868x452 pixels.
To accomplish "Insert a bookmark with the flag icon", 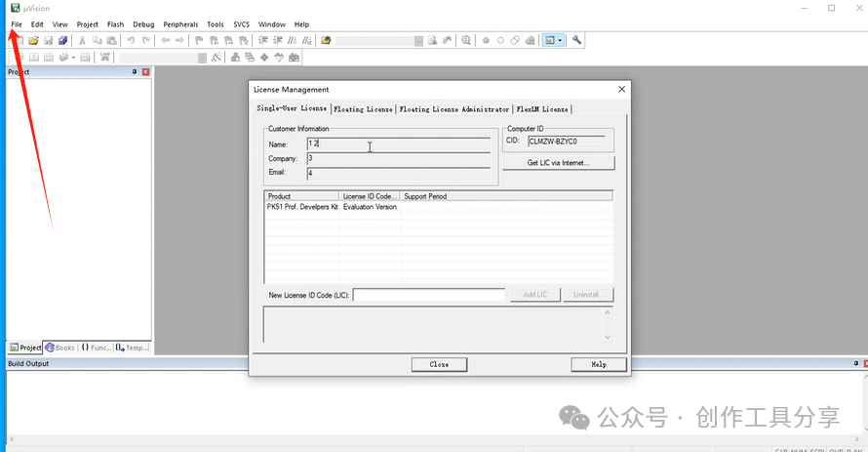I will 199,40.
